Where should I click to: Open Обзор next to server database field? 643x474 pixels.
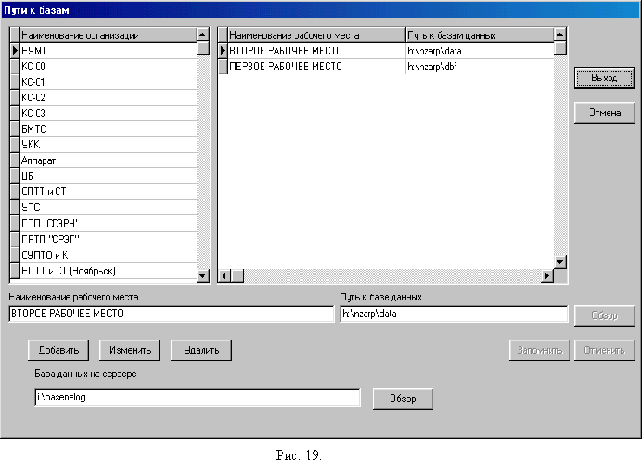(403, 399)
